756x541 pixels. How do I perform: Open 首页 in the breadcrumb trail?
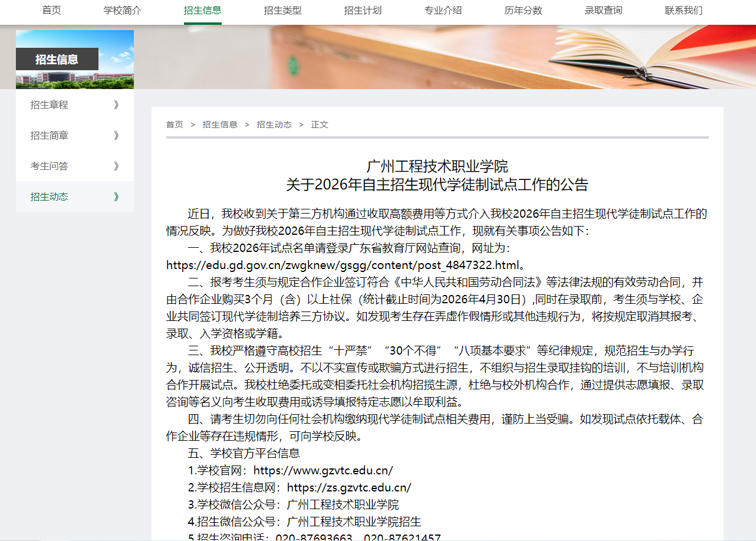pos(175,124)
